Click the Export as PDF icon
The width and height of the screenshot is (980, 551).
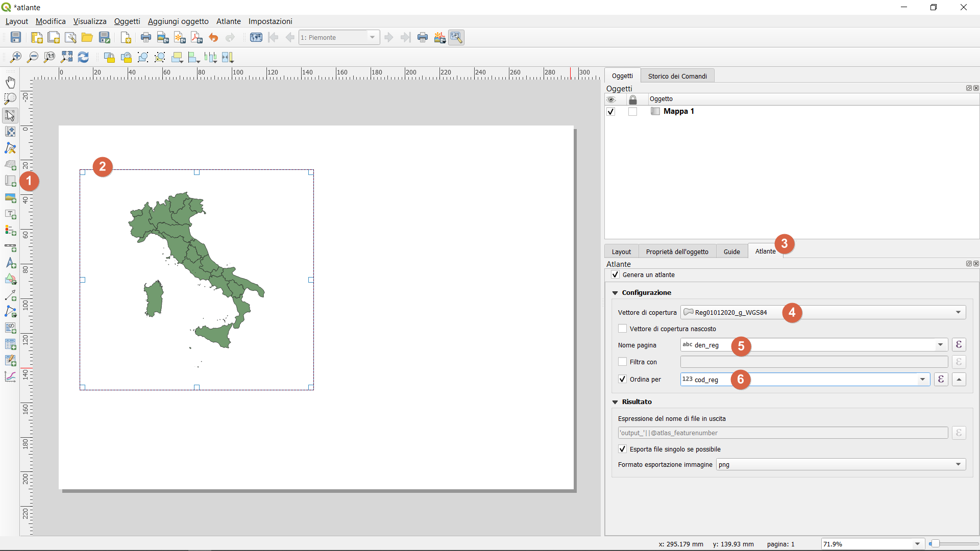pos(197,37)
